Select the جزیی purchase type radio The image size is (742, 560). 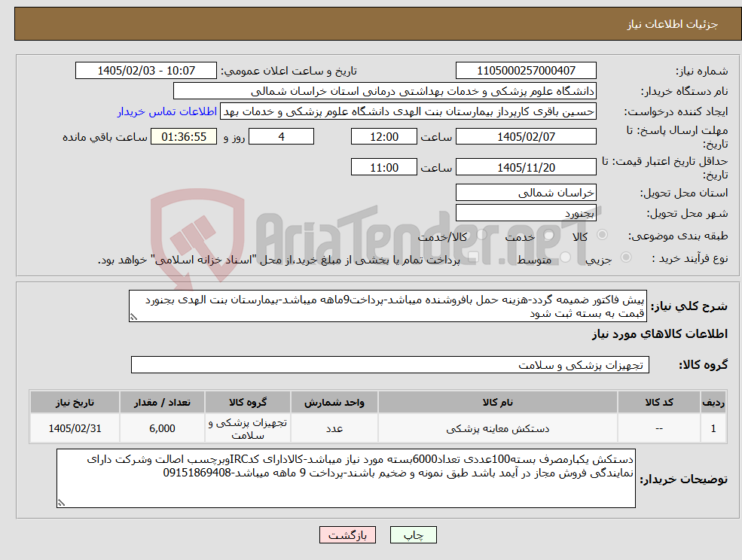(625, 257)
